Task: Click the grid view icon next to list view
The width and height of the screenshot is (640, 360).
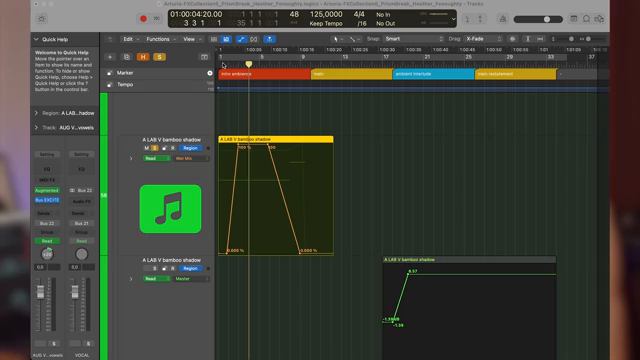Action: tap(226, 39)
